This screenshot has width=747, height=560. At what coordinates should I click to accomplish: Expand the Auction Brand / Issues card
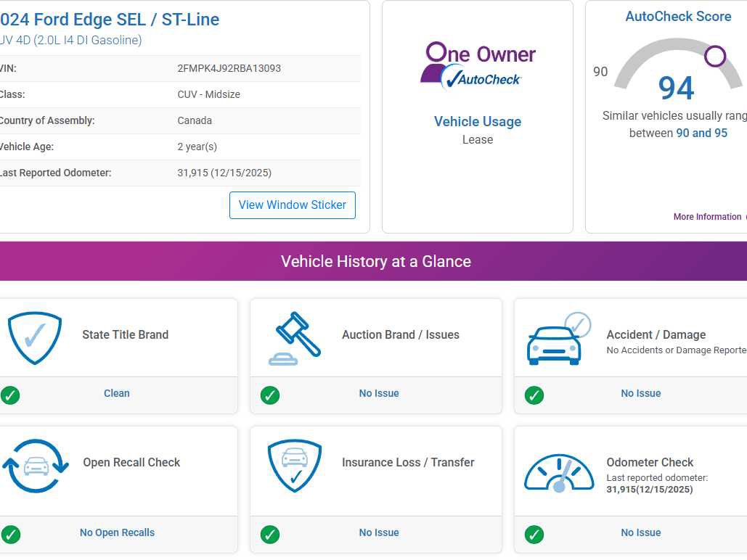pos(375,355)
